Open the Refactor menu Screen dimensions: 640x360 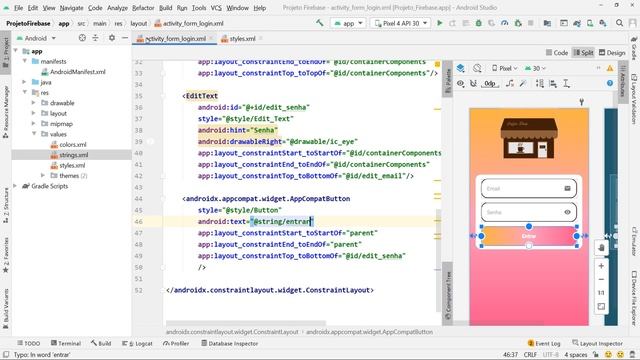click(143, 8)
